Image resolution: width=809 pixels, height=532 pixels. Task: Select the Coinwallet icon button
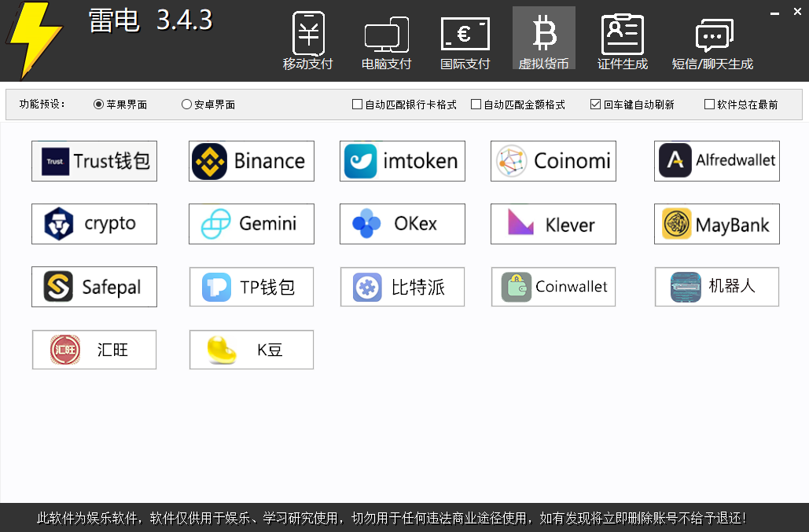pyautogui.click(x=553, y=287)
